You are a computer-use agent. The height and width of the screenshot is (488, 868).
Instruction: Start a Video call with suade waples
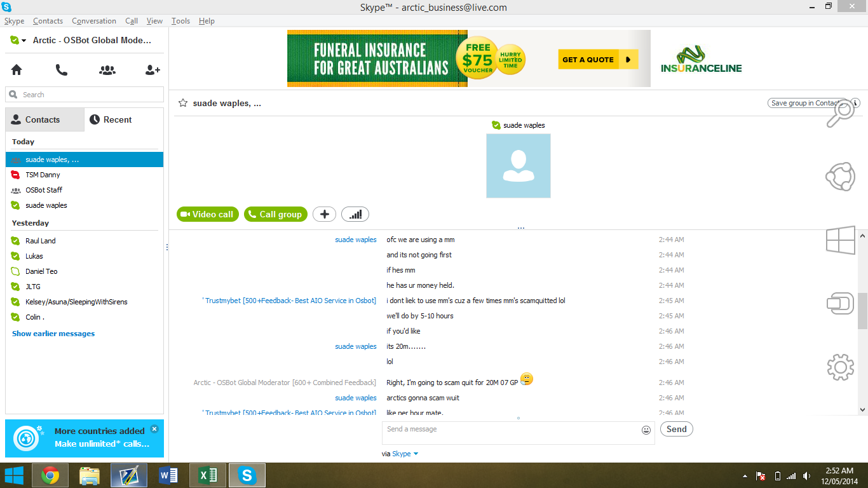(207, 214)
